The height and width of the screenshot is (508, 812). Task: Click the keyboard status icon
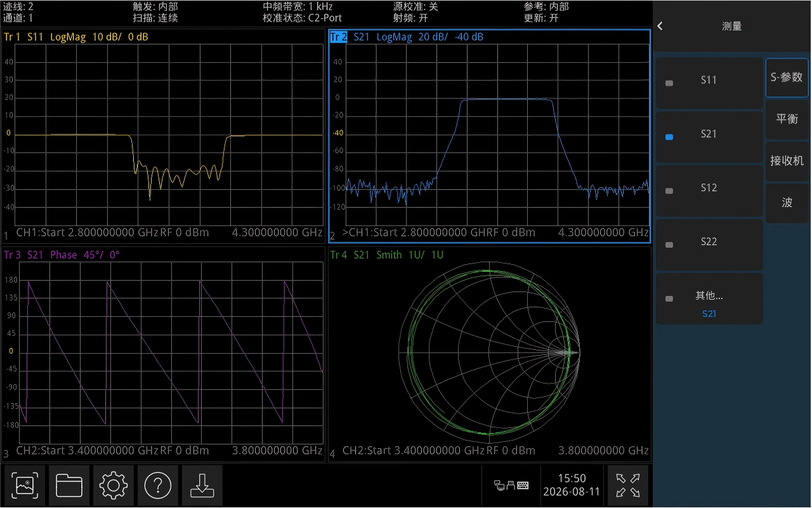(523, 486)
